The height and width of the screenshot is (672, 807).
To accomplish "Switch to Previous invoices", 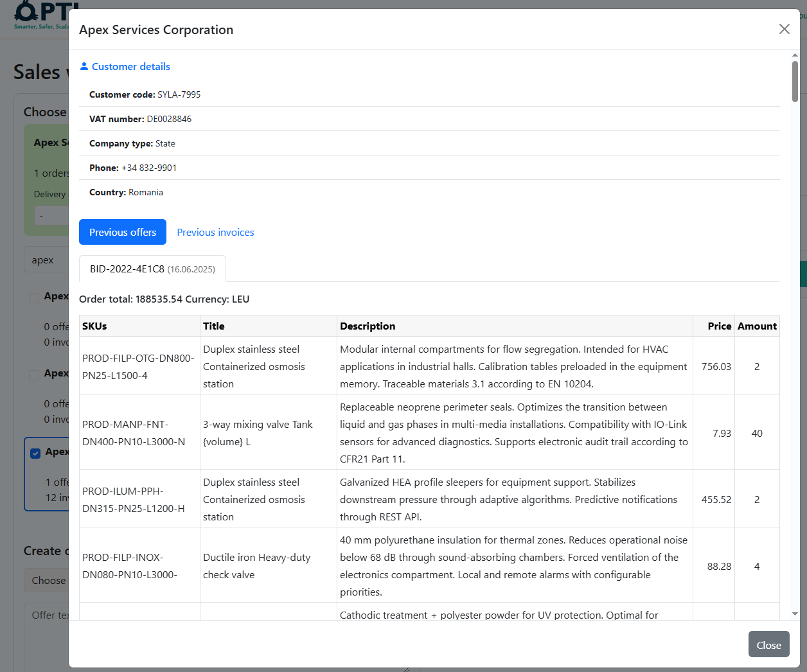I will click(215, 232).
